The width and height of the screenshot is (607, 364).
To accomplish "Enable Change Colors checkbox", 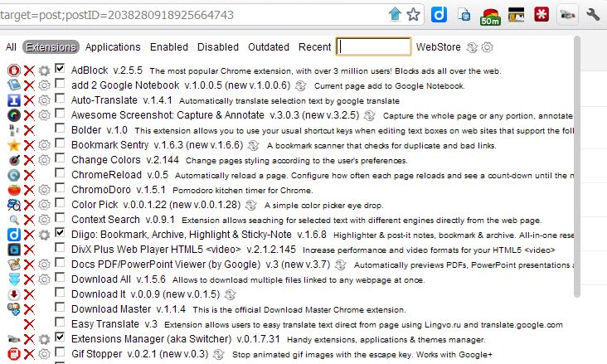I will [60, 158].
